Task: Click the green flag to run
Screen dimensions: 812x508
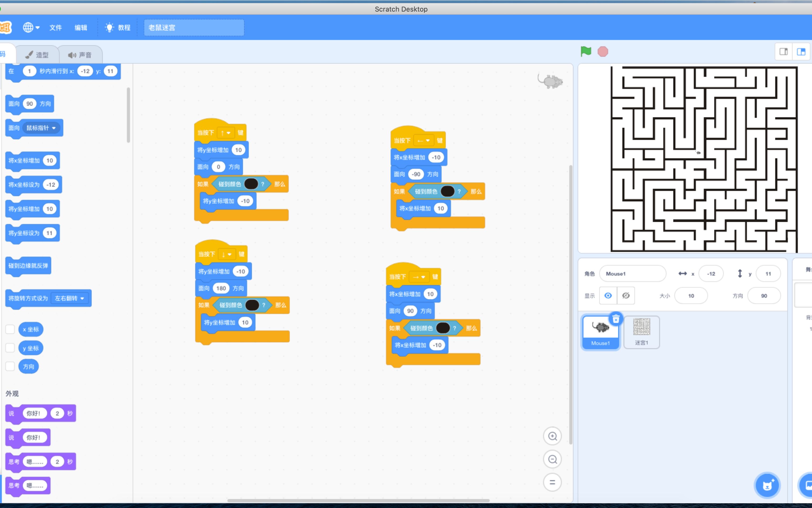Action: coord(586,52)
